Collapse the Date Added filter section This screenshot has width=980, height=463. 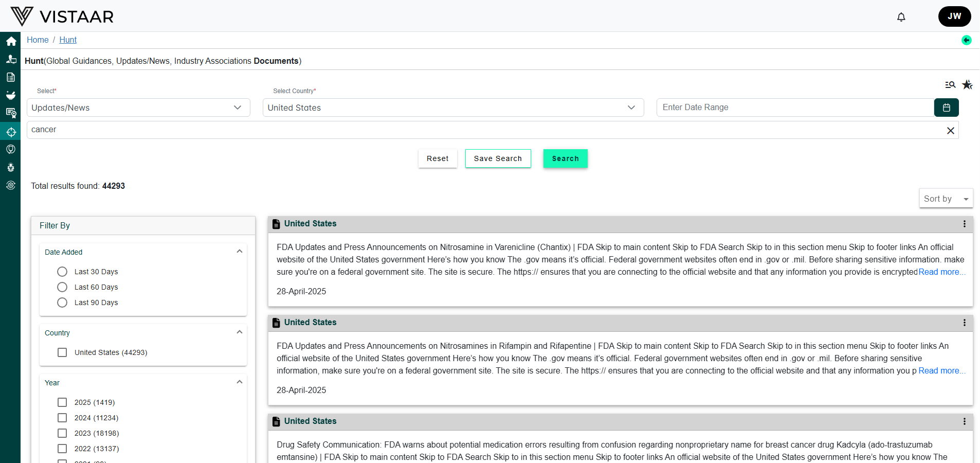(x=239, y=252)
